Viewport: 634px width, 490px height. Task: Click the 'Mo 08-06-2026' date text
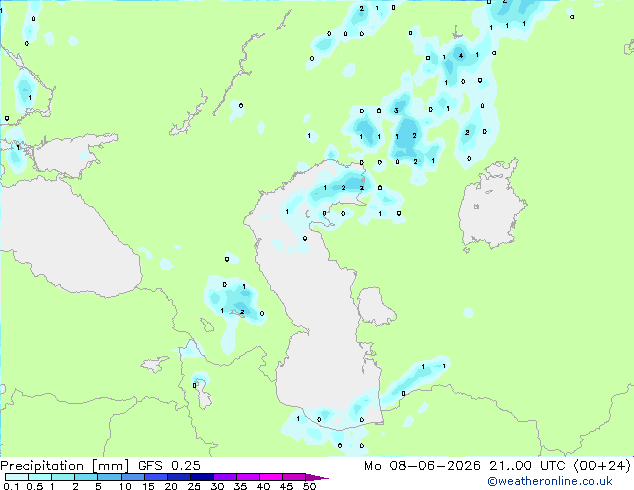pyautogui.click(x=423, y=466)
